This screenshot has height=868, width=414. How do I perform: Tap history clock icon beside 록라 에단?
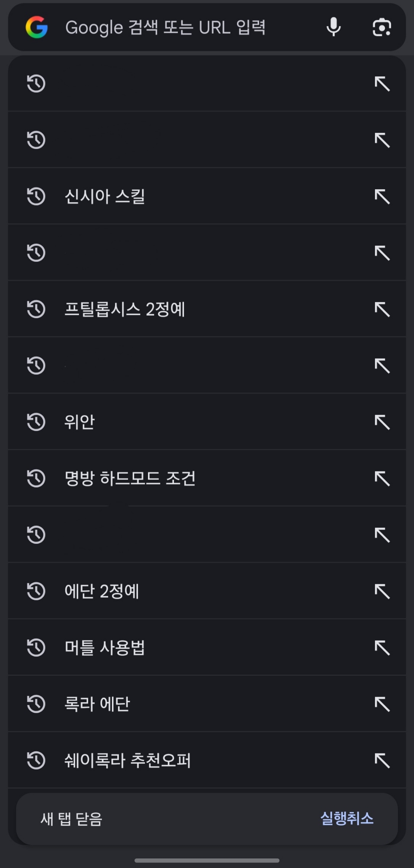tap(36, 704)
